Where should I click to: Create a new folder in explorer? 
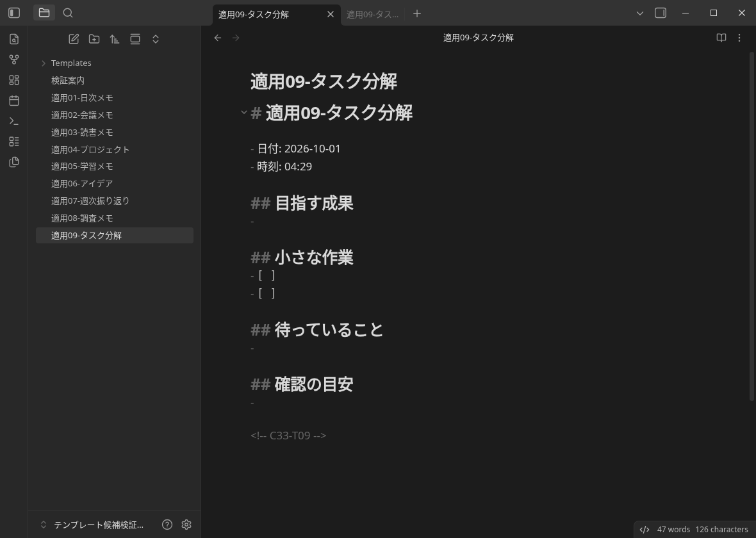[x=94, y=39]
